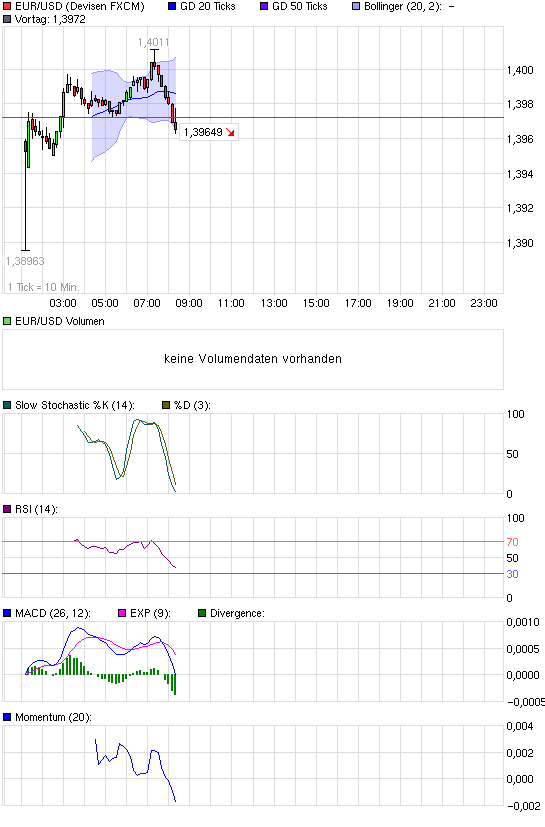Image resolution: width=545 pixels, height=827 pixels.
Task: Click the 'GD 50 Ticks' legend label
Action: pos(300,6)
